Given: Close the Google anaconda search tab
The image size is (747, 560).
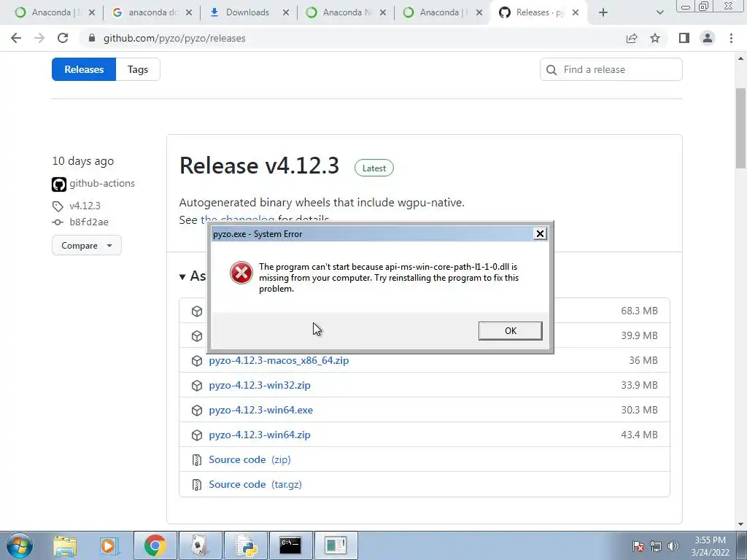Looking at the screenshot, I should [x=189, y=12].
